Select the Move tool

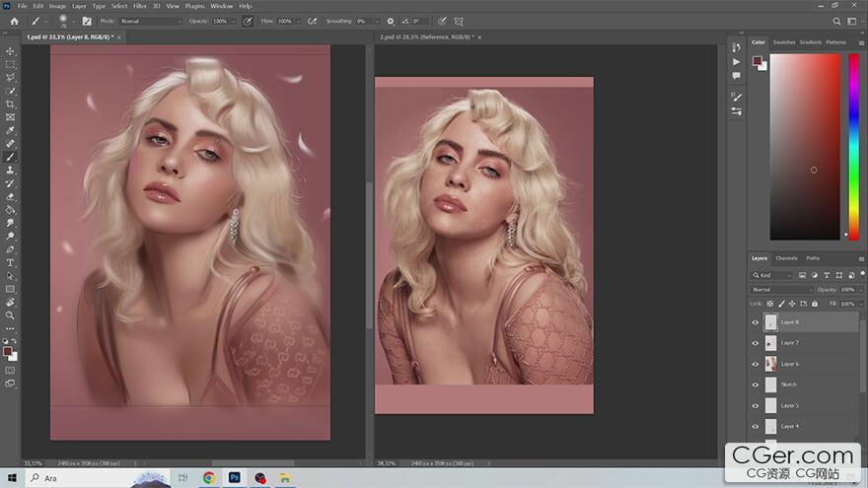pos(10,51)
